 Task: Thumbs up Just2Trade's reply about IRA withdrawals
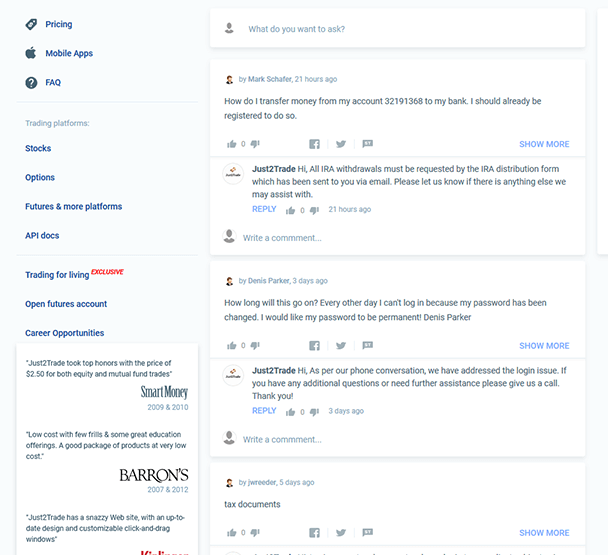[x=290, y=210]
